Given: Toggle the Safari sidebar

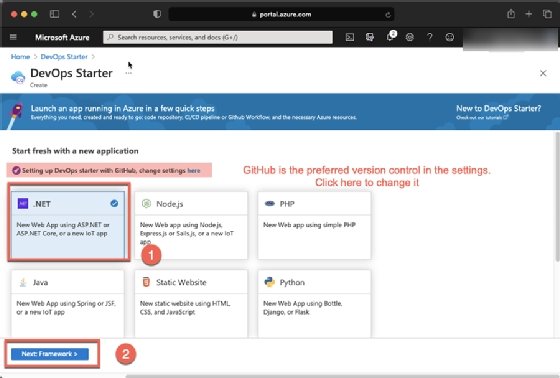Looking at the screenshot, I should click(x=54, y=14).
